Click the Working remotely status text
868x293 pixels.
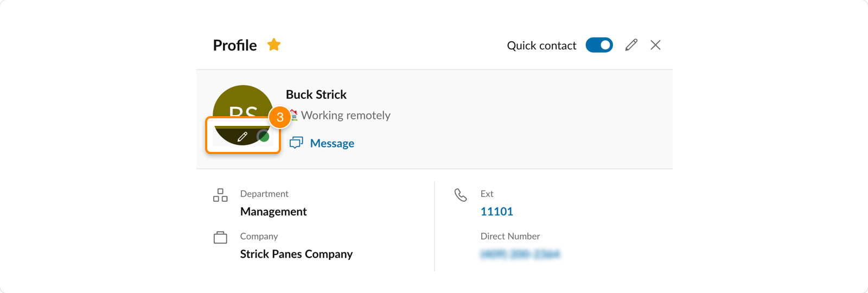point(346,115)
